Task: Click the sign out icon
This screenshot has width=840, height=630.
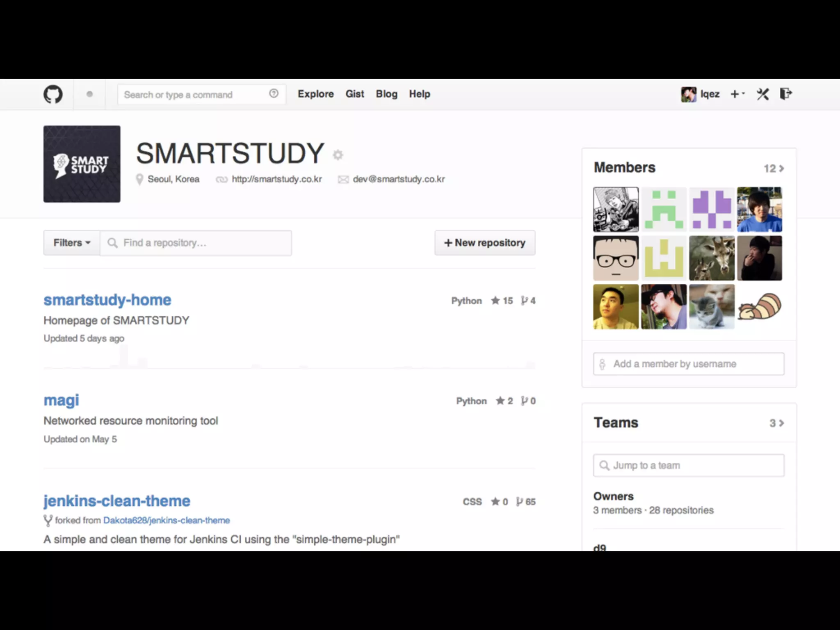Action: pyautogui.click(x=785, y=94)
